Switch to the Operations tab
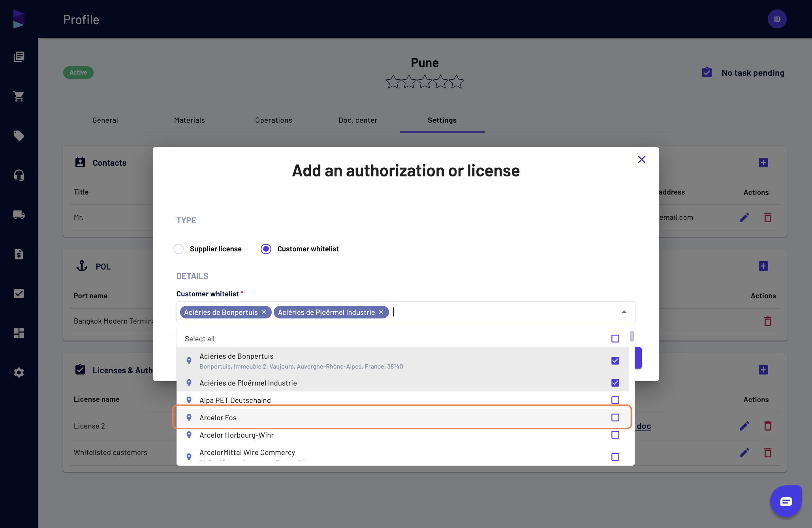This screenshot has height=528, width=812. click(274, 120)
